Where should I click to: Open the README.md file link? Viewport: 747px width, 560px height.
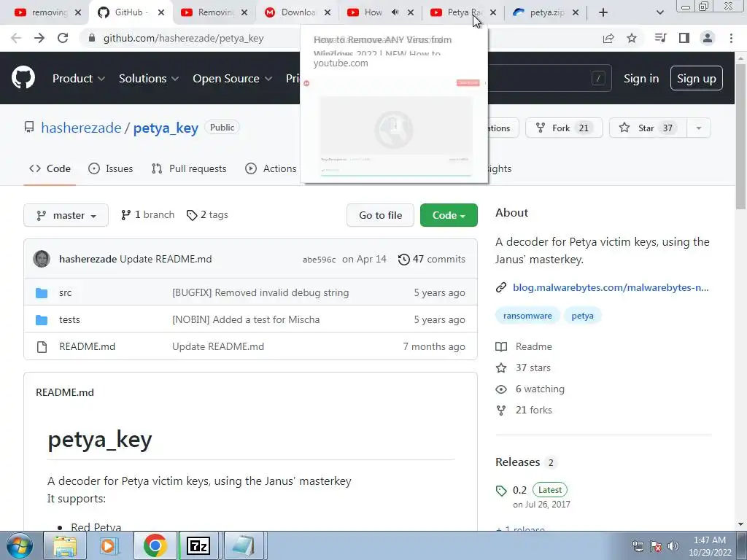click(88, 346)
